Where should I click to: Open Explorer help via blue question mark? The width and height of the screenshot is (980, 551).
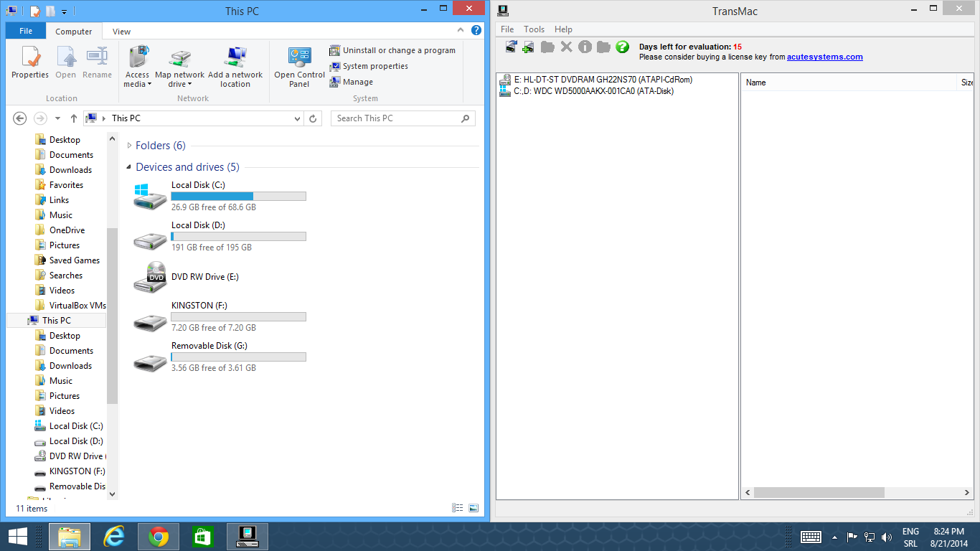click(476, 31)
